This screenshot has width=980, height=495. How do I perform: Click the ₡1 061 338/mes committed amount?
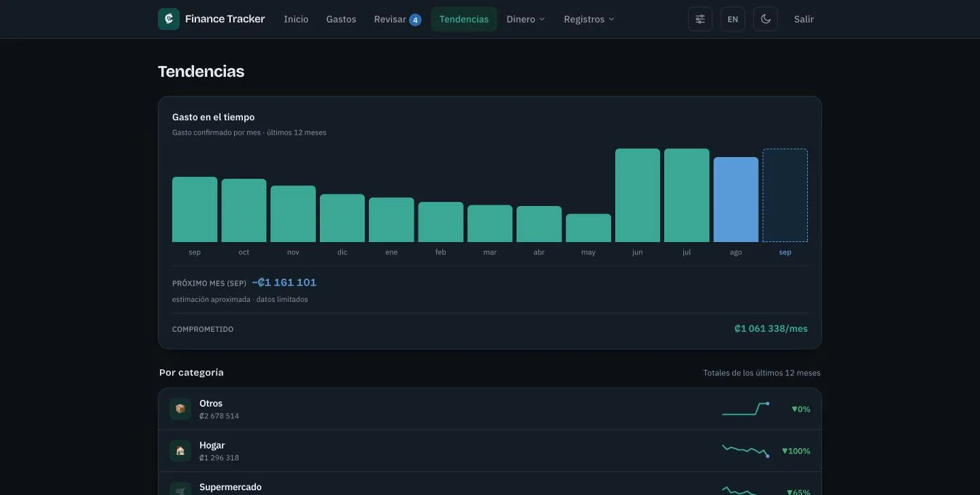(771, 328)
